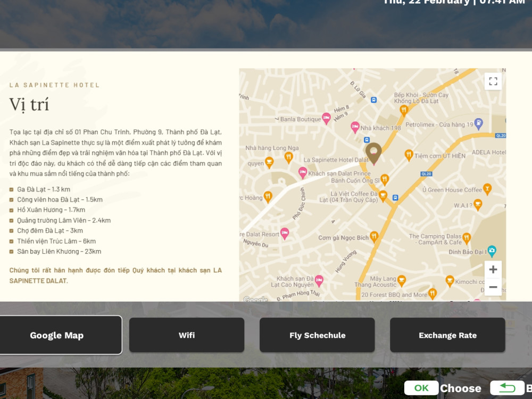This screenshot has height=399, width=532.
Task: Click the 'Ga Đà Lạt – 1.3 km' item
Action: coord(44,189)
